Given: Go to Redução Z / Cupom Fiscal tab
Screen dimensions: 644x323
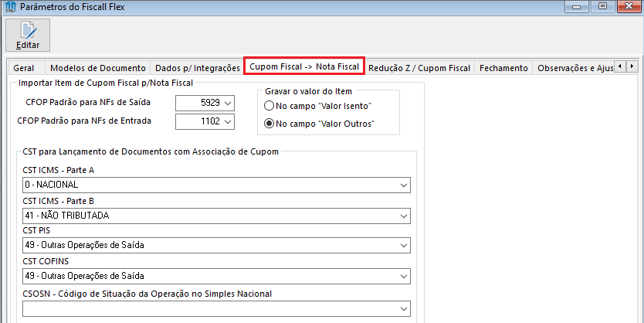Looking at the screenshot, I should [419, 68].
